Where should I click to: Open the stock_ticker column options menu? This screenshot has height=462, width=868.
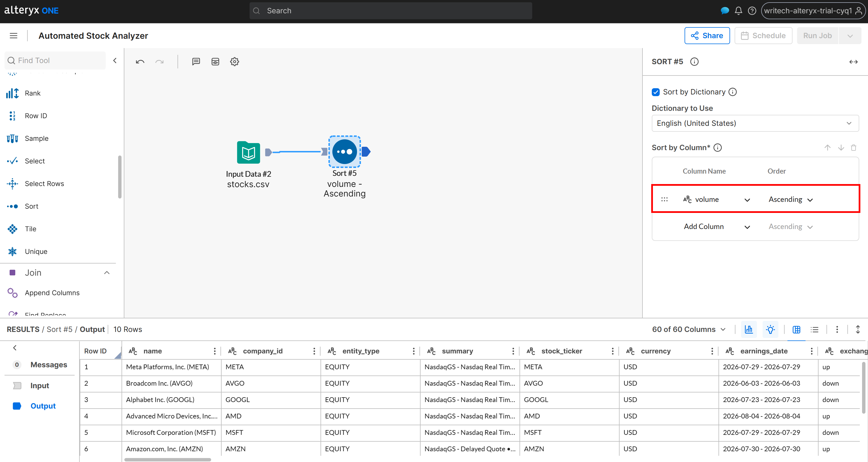click(x=612, y=351)
